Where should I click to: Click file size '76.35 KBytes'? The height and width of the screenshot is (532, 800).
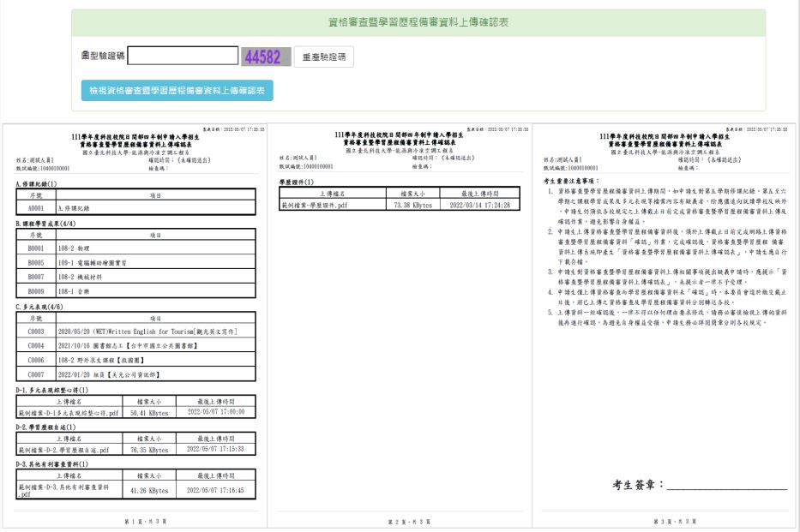[x=149, y=450]
